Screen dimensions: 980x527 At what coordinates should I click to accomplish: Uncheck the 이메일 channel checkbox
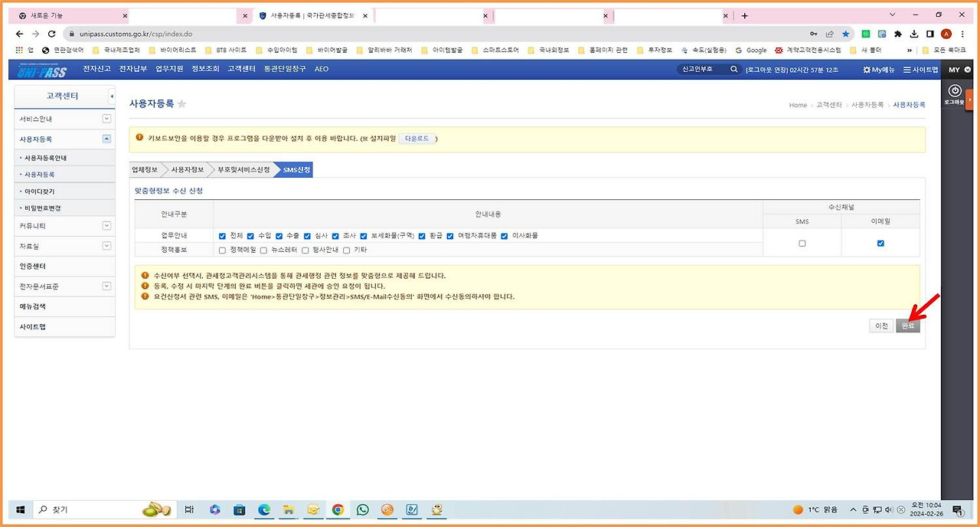coord(880,243)
